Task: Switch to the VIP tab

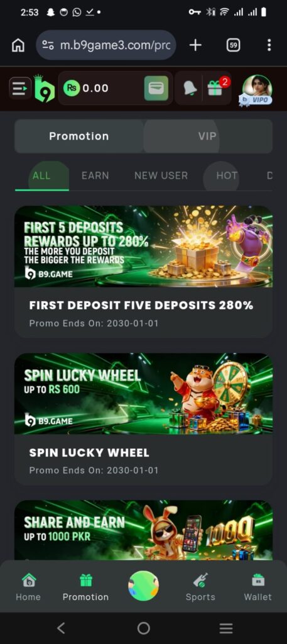Action: [208, 136]
